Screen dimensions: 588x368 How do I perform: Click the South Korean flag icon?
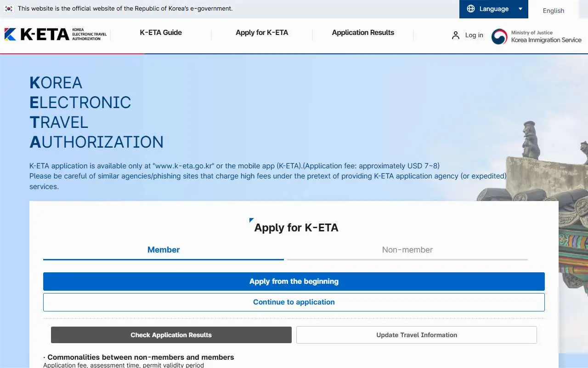click(9, 8)
